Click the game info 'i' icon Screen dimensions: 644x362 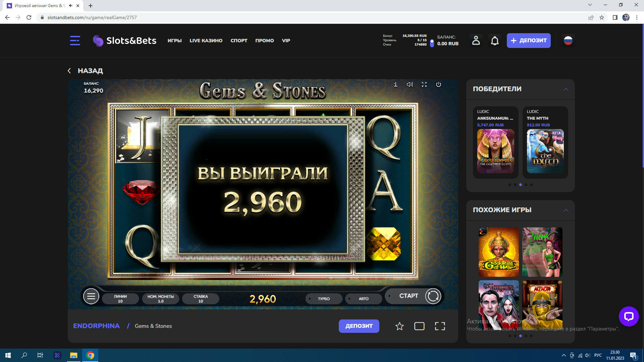(395, 84)
